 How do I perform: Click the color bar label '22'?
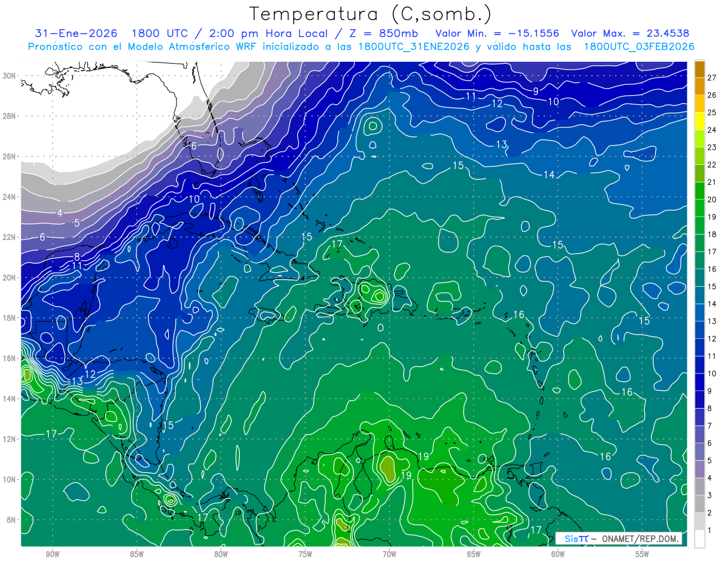tap(712, 164)
